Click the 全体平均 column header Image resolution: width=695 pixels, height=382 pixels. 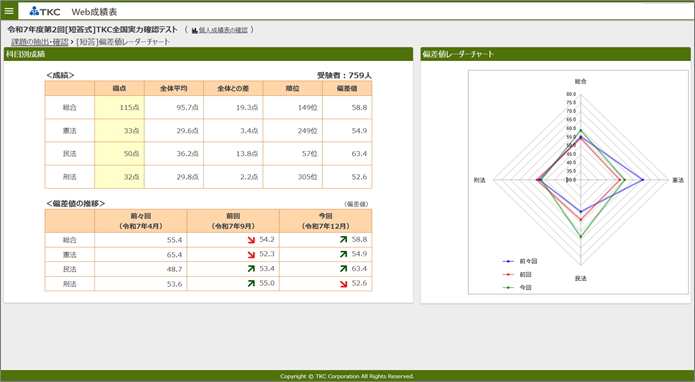click(174, 89)
